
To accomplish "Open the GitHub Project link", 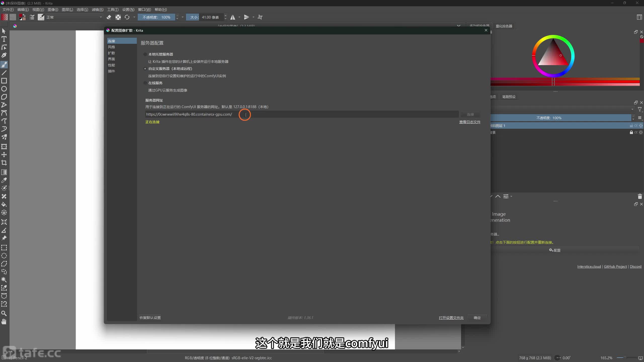I will pyautogui.click(x=615, y=266).
